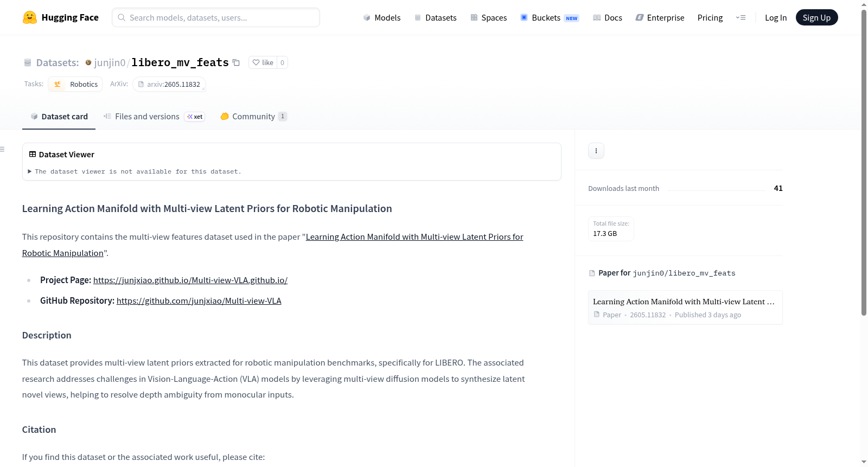This screenshot has height=467, width=868.
Task: Open the Enterprise navigation item
Action: coord(660,17)
